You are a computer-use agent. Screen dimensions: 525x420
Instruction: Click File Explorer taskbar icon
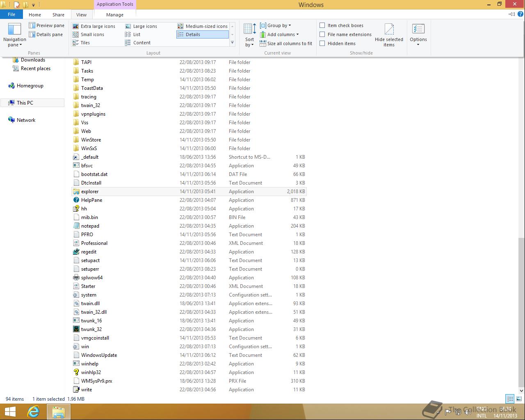58,412
